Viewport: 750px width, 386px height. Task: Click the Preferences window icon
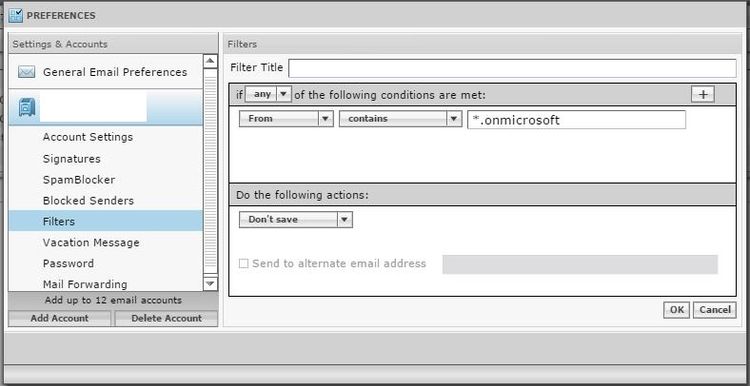coord(15,16)
